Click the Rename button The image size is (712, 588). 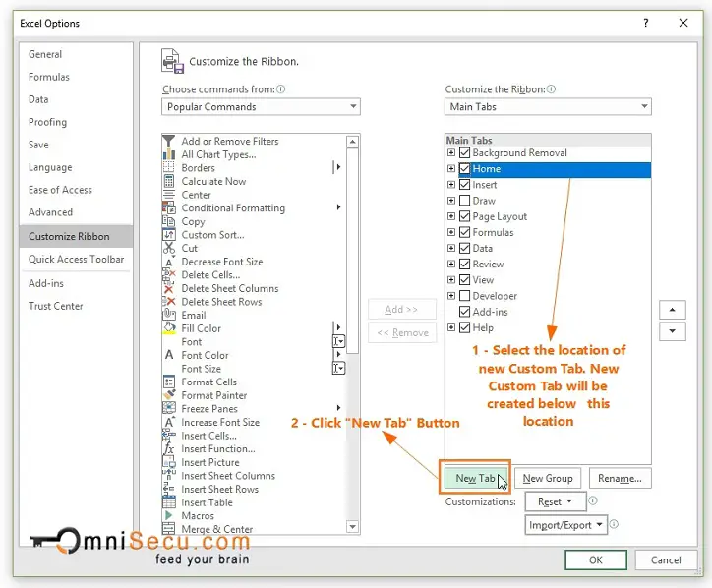(x=620, y=478)
